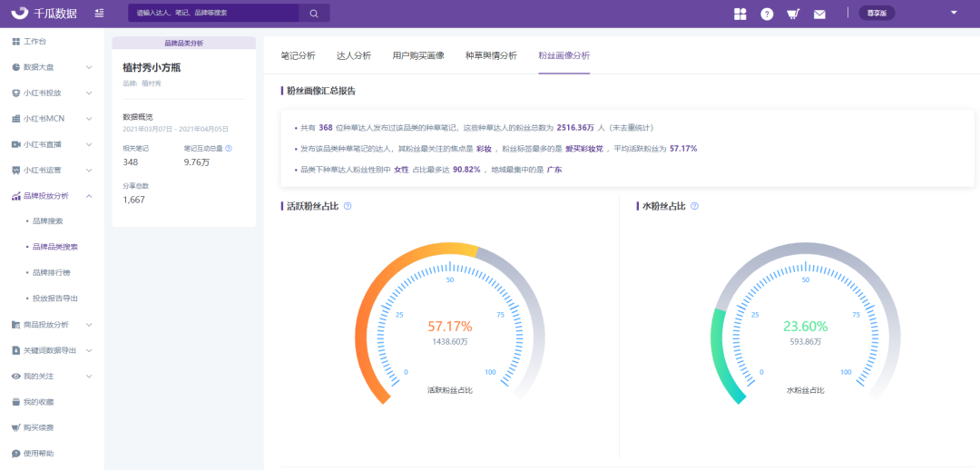The width and height of the screenshot is (980, 470).
Task: Click the info icon beside 活跃粉丝占比 heading
Action: [x=348, y=206]
